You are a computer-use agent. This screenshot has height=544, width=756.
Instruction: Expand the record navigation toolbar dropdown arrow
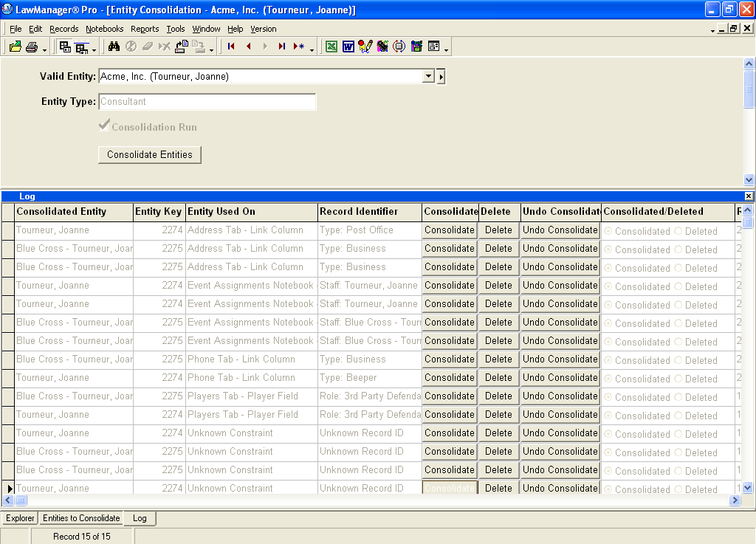pos(312,49)
